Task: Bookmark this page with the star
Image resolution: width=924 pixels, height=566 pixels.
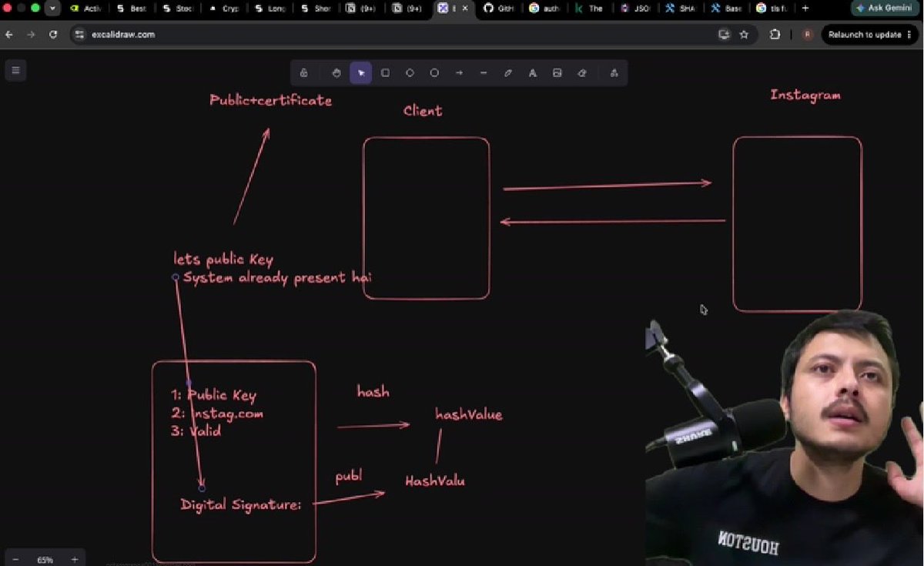Action: tap(744, 35)
